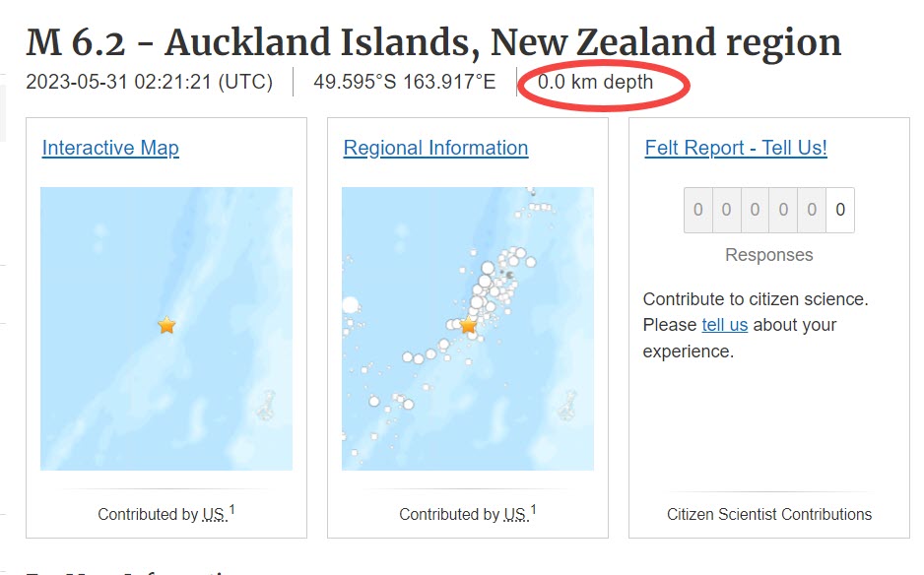Click the coordinates 49.595°S 163.917°E
Screen dimensions: 924x575
[404, 82]
